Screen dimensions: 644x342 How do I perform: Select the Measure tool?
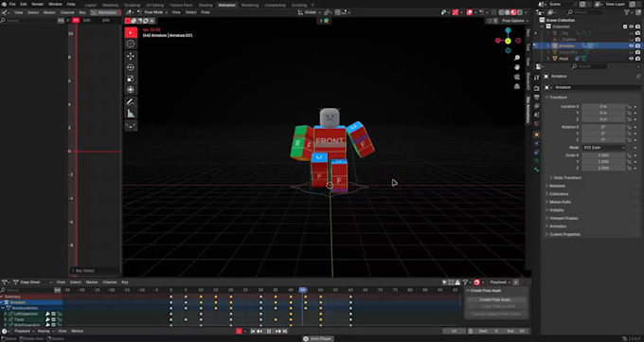click(131, 114)
